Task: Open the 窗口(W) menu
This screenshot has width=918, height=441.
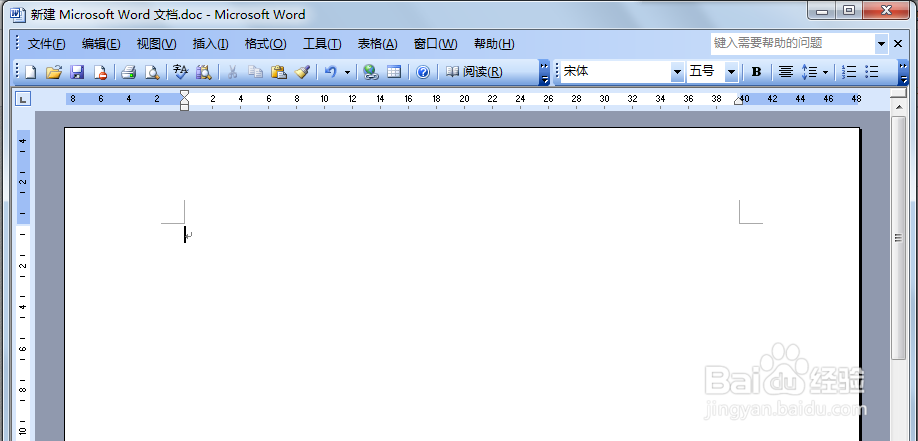Action: click(x=436, y=44)
